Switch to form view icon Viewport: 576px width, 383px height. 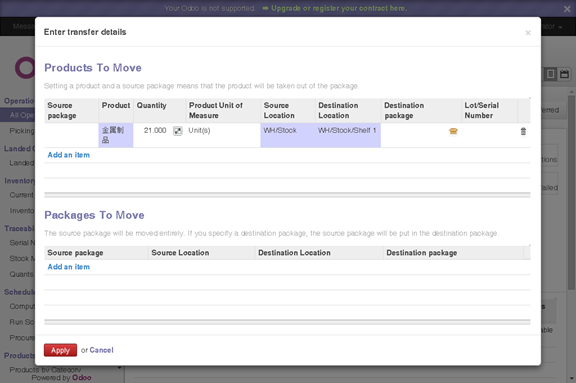click(551, 74)
